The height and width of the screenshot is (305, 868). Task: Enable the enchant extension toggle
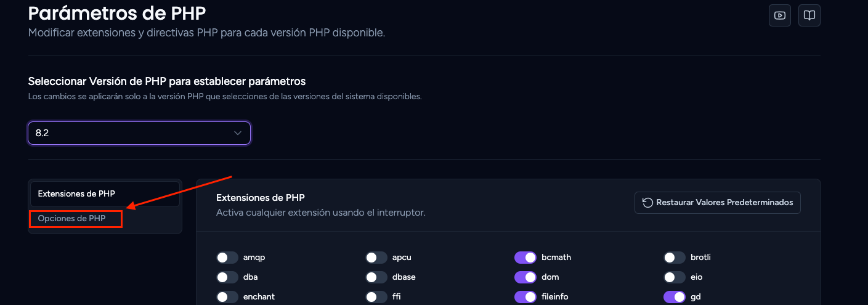(x=227, y=297)
